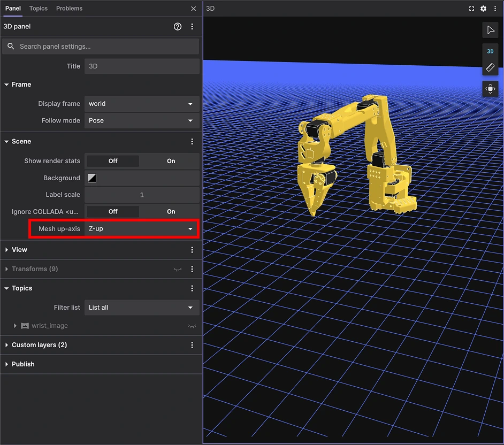The image size is (504, 445).
Task: Activate the ruler measure tool
Action: pyautogui.click(x=490, y=68)
